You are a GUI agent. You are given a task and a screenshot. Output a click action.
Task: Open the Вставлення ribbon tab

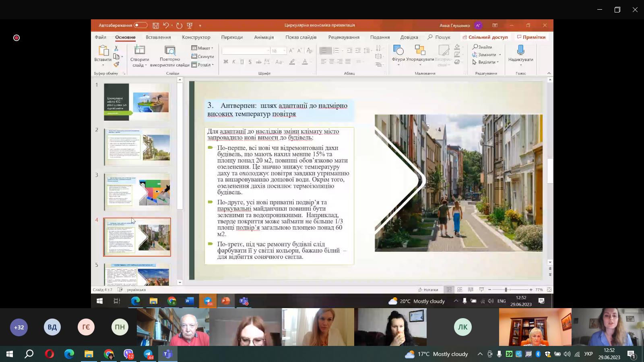tap(158, 37)
